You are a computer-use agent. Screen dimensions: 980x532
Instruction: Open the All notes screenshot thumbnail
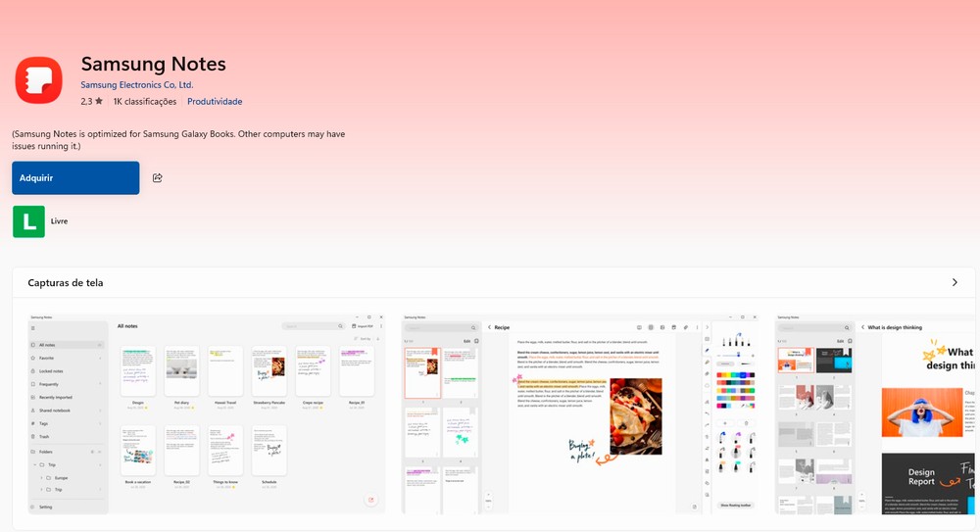[x=207, y=413]
